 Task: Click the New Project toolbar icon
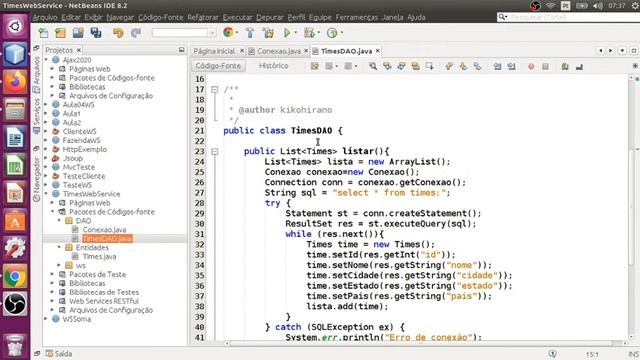pyautogui.click(x=60, y=33)
